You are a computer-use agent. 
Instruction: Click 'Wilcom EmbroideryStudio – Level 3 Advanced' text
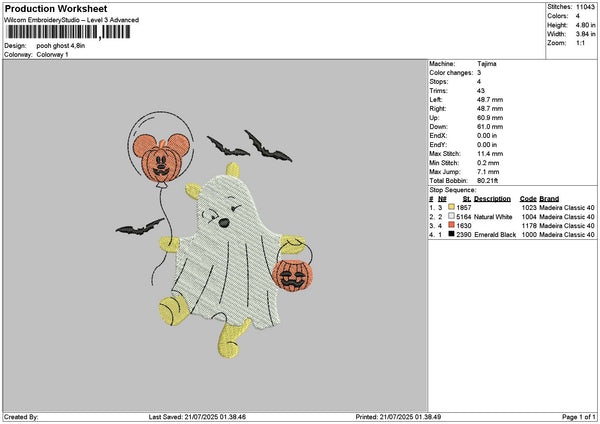click(x=72, y=20)
